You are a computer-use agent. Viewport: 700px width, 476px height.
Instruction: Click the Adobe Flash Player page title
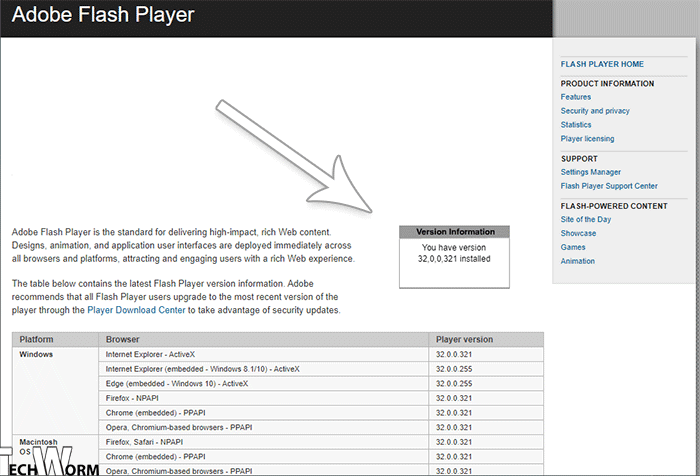(x=103, y=15)
